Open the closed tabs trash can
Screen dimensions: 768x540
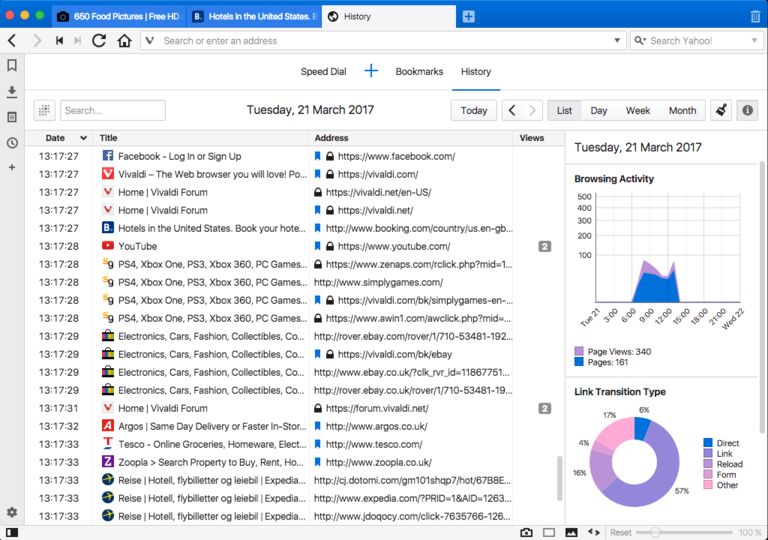tap(754, 16)
